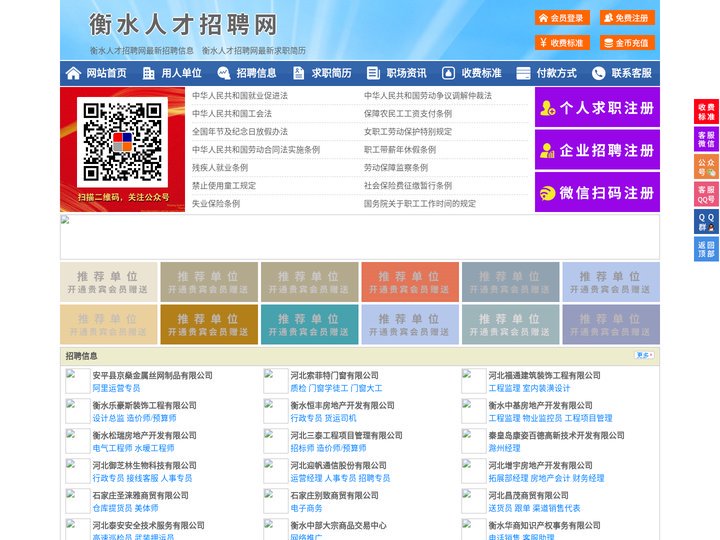This screenshot has width=720, height=540.
Task: Open 禁止使用童工规定 link
Action: 224,186
